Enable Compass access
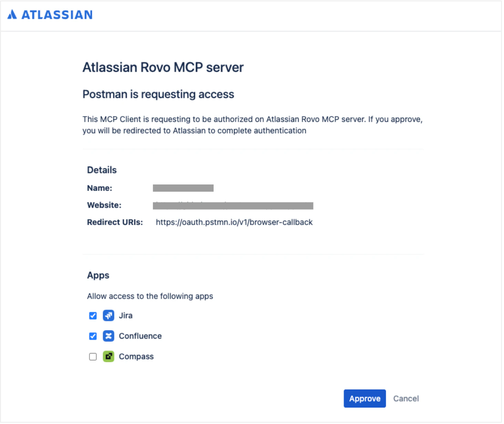This screenshot has width=504, height=424. coord(92,356)
